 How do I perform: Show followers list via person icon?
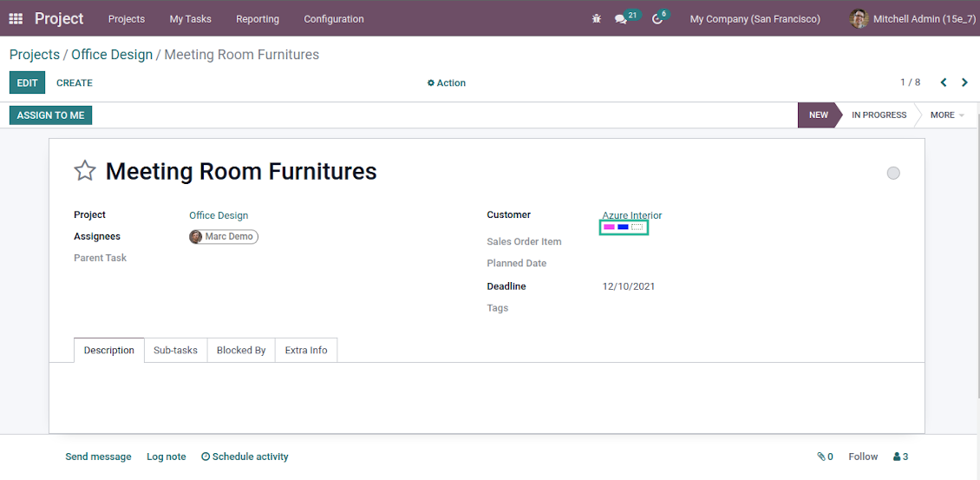[x=900, y=457]
